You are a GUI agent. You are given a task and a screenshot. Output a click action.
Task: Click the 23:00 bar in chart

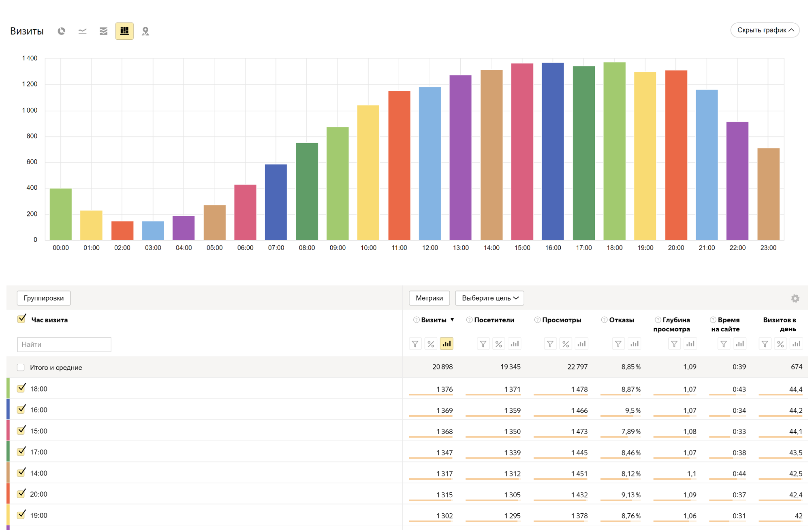point(768,194)
